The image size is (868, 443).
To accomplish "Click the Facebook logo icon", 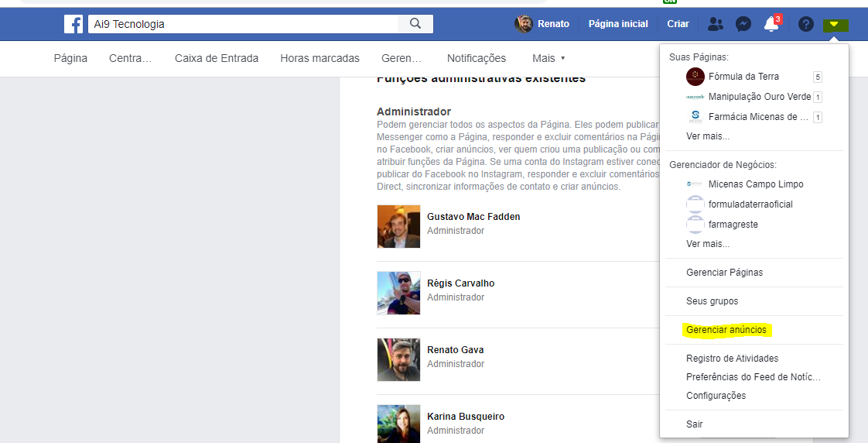I will 73,24.
